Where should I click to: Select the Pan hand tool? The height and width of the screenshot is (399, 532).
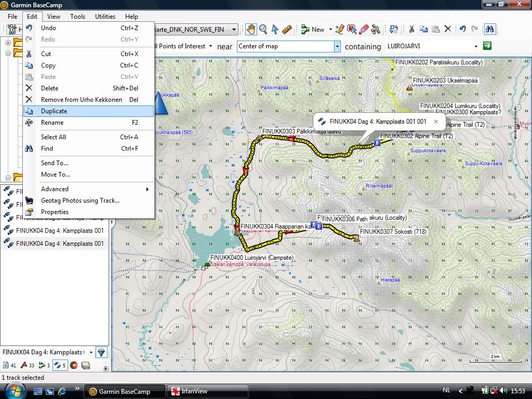[251, 30]
